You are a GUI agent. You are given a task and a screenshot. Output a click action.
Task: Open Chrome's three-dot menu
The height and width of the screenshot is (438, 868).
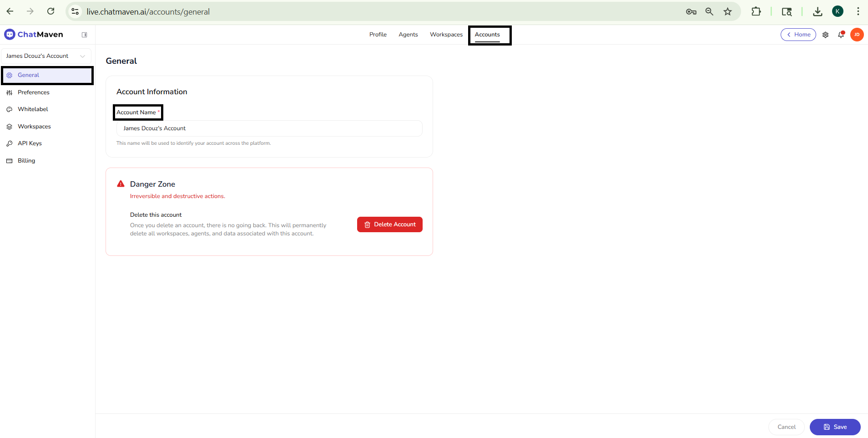858,11
